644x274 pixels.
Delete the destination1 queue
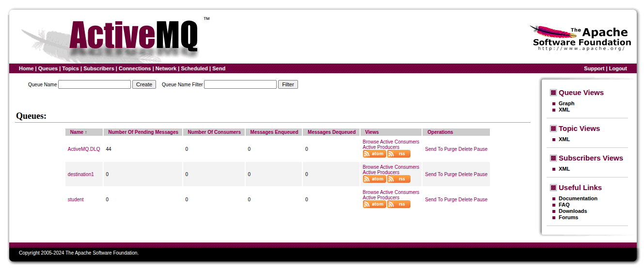[465, 174]
